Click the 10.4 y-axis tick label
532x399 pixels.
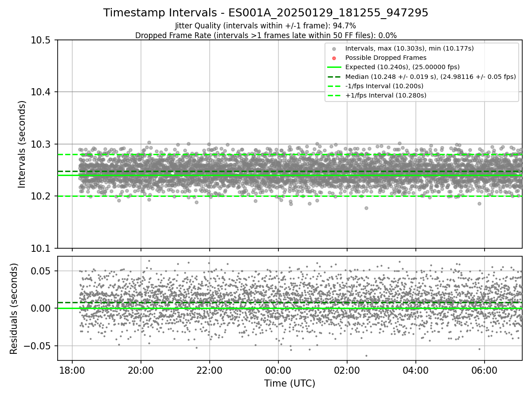(42, 92)
